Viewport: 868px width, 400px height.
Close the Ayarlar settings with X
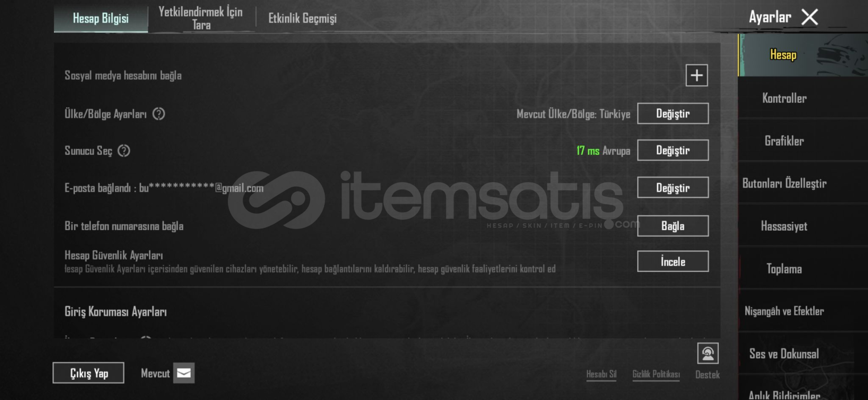tap(810, 17)
